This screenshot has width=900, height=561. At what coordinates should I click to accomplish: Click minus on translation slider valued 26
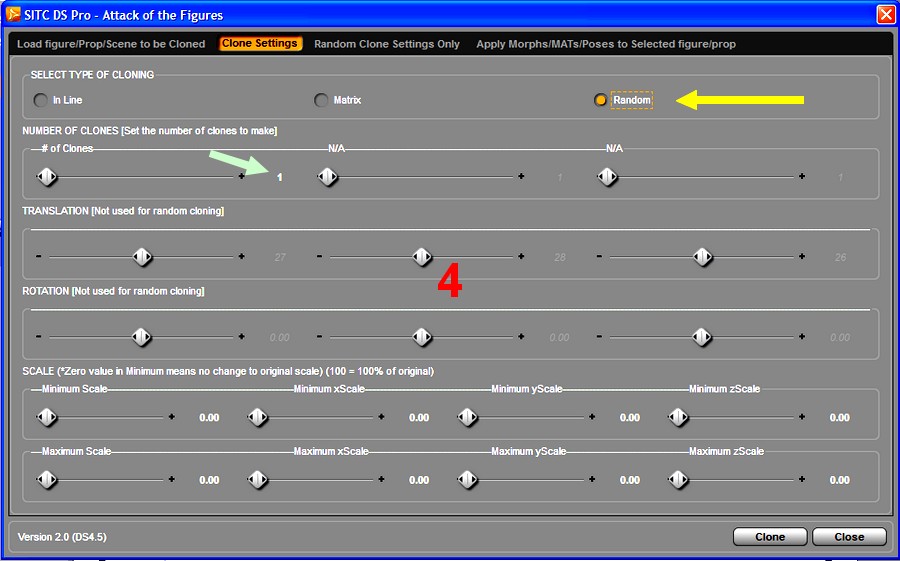599,256
